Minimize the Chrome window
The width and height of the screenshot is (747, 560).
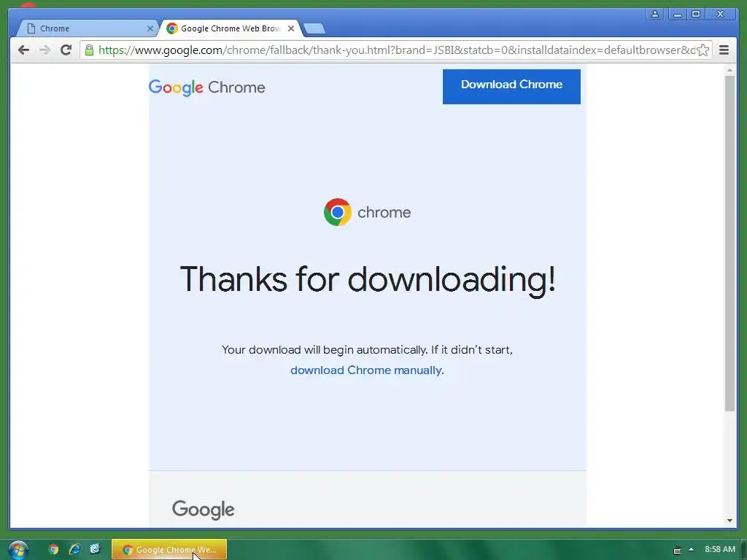678,14
